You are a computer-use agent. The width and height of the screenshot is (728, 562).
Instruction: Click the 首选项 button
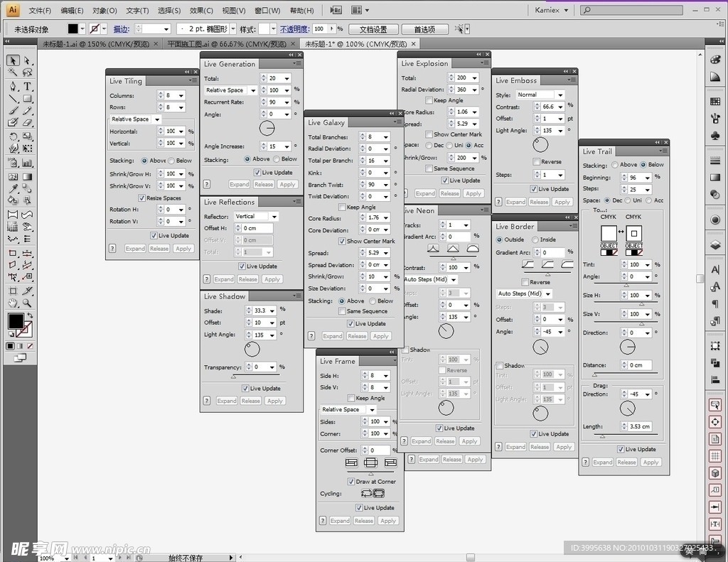[x=424, y=29]
